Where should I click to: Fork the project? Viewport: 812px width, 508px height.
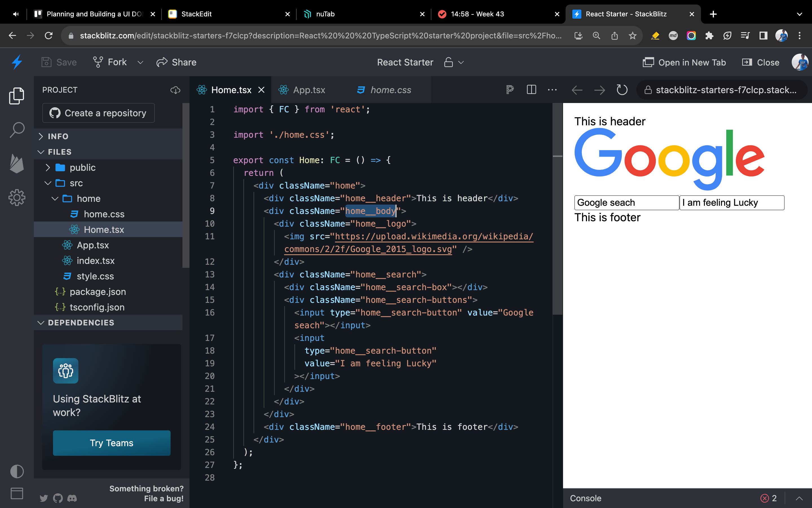[x=110, y=62]
